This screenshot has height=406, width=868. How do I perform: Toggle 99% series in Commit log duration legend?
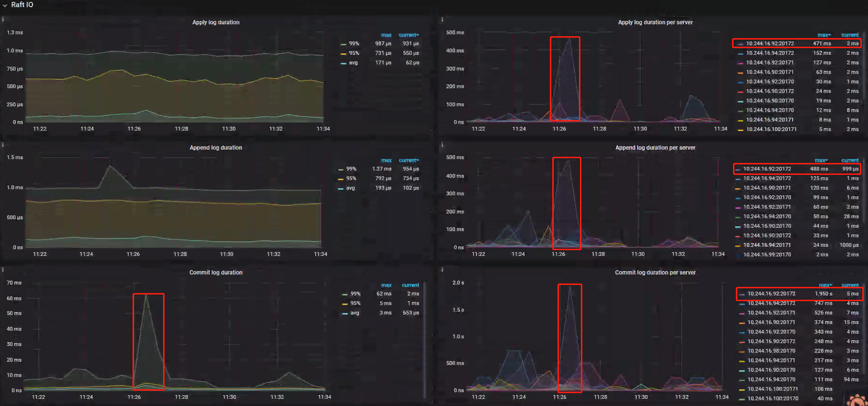pyautogui.click(x=355, y=294)
